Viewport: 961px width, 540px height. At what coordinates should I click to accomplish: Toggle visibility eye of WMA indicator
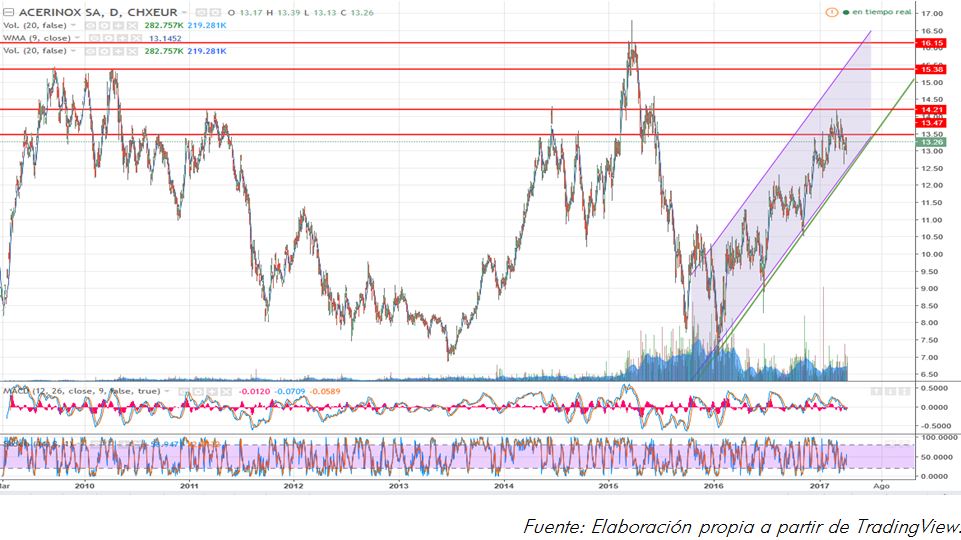94,37
